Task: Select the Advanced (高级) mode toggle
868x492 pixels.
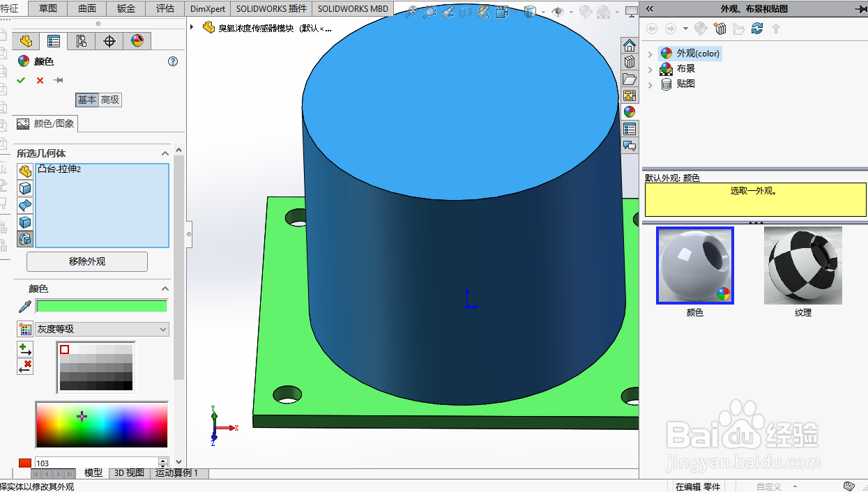Action: 110,100
